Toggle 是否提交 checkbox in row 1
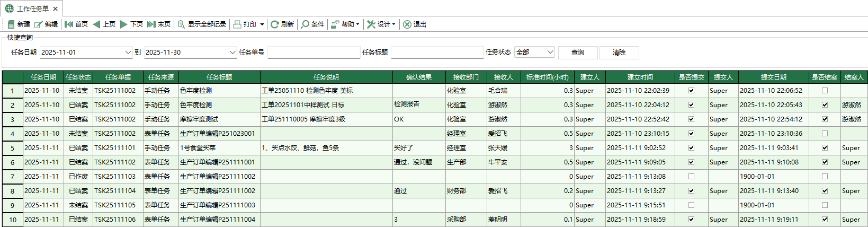 [x=691, y=91]
